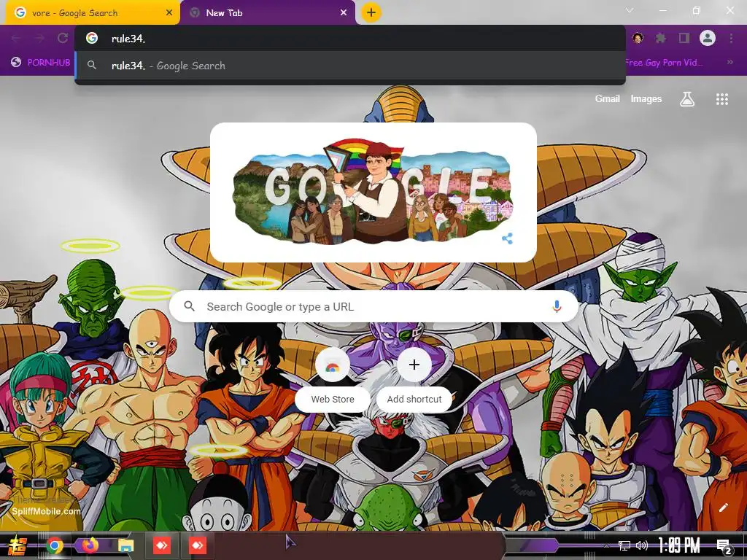Open a new tab with the plus button
This screenshot has width=747, height=560.
pos(371,12)
